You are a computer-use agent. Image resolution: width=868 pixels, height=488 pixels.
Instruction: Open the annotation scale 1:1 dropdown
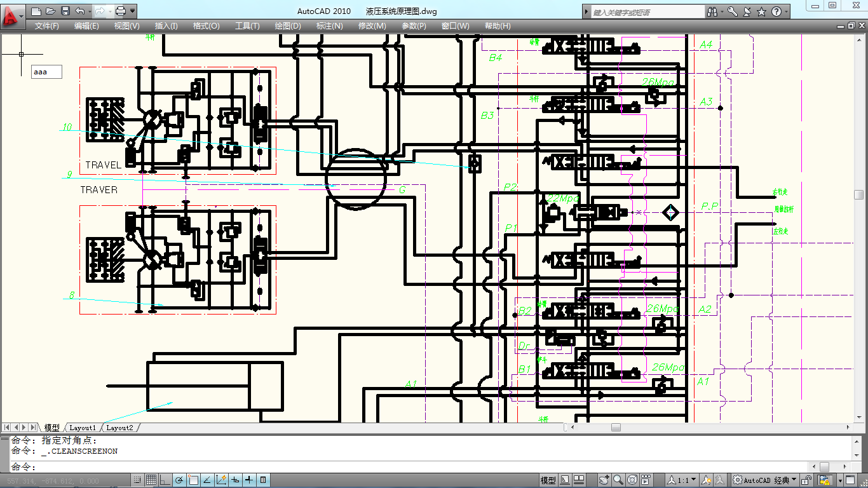click(x=686, y=480)
